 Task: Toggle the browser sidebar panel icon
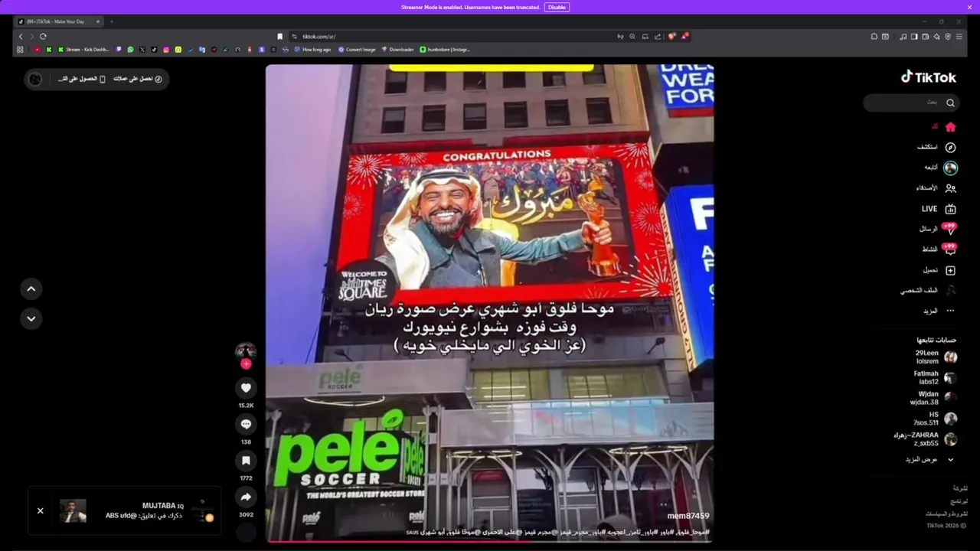[914, 36]
